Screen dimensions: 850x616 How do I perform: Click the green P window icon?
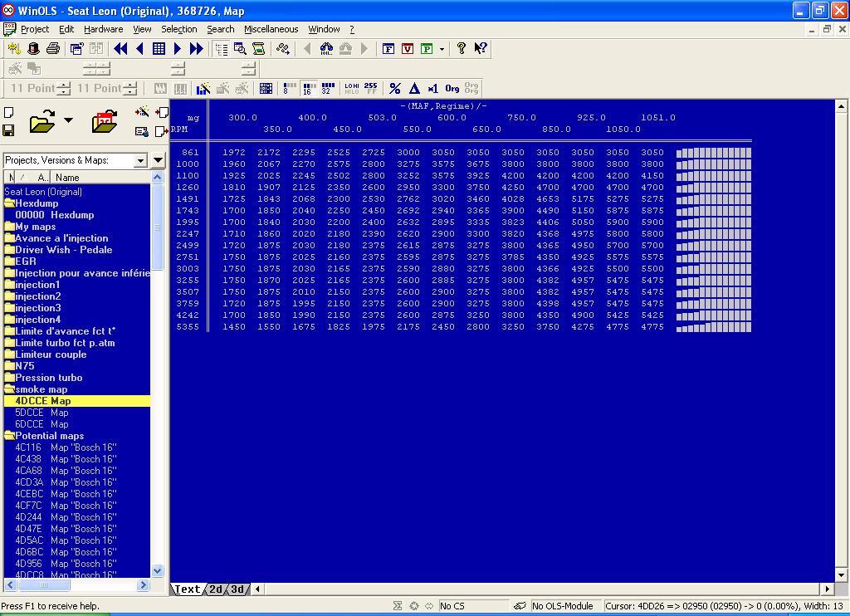[x=427, y=49]
